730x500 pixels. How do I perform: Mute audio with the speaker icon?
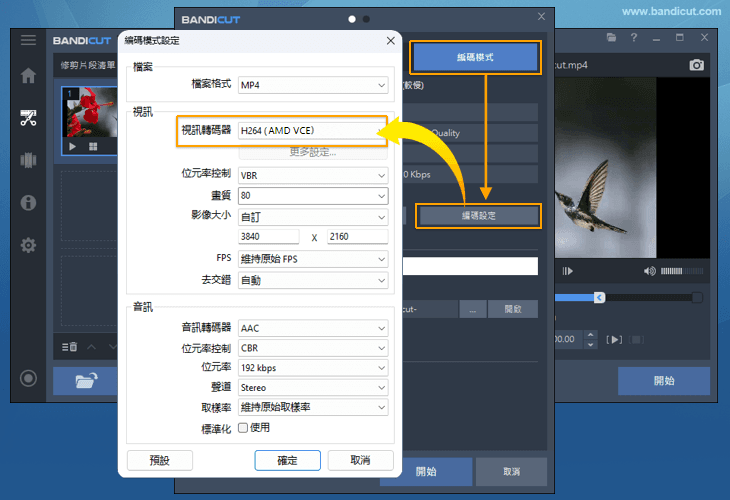pos(649,271)
